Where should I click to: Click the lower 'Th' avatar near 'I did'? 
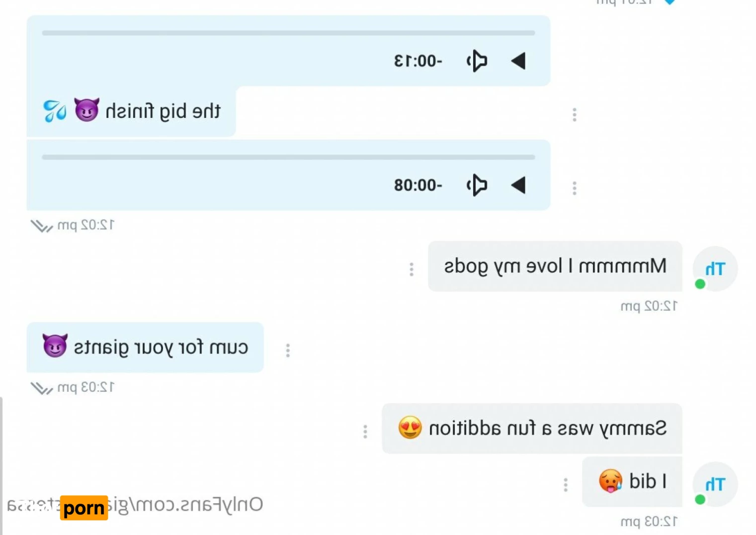point(715,484)
